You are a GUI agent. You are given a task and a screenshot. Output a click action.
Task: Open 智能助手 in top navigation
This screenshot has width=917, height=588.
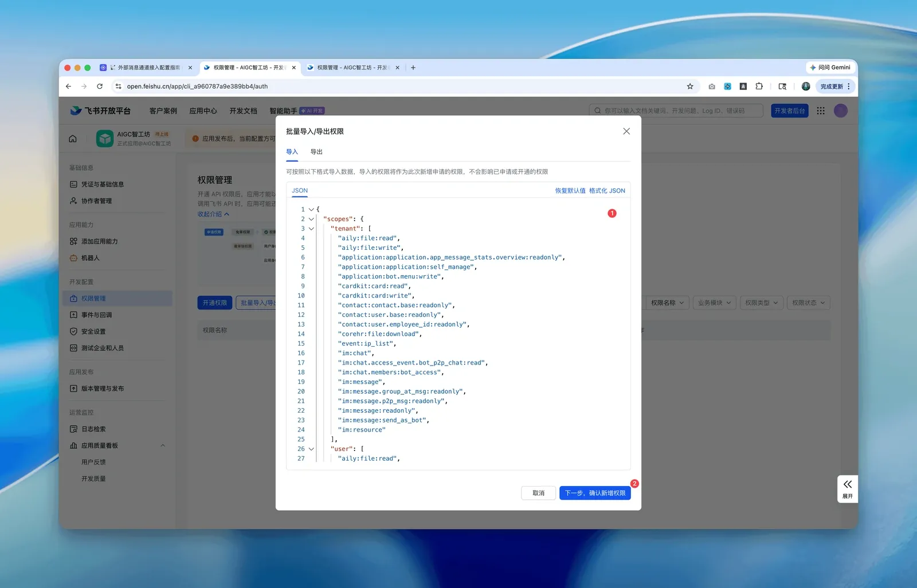click(283, 111)
